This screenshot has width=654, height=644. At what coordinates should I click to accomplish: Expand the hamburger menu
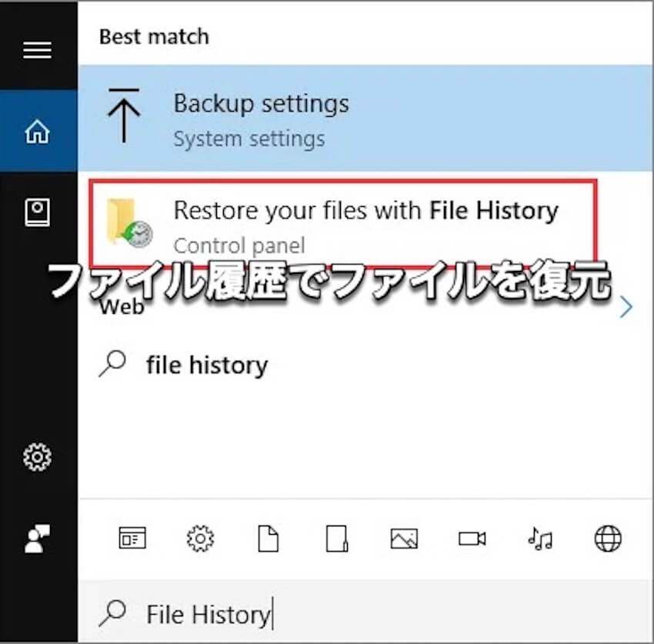(38, 50)
